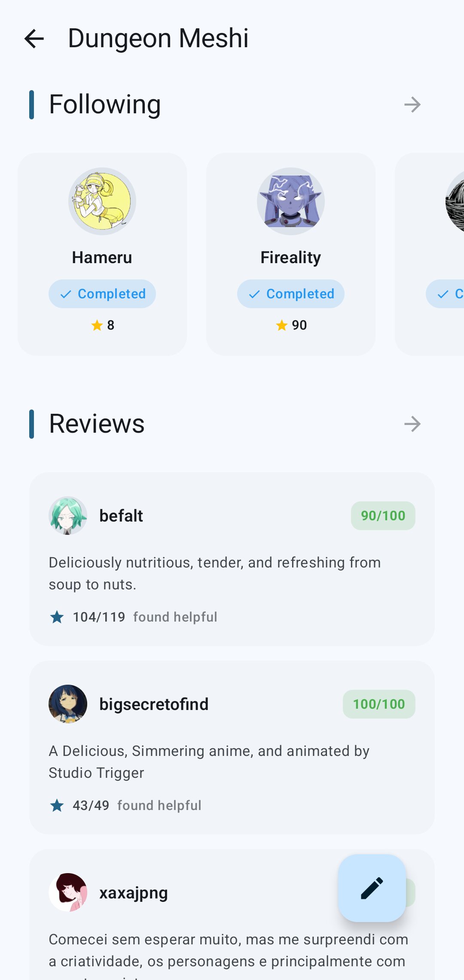This screenshot has height=980, width=464.
Task: Open befalt's review text
Action: click(x=215, y=573)
